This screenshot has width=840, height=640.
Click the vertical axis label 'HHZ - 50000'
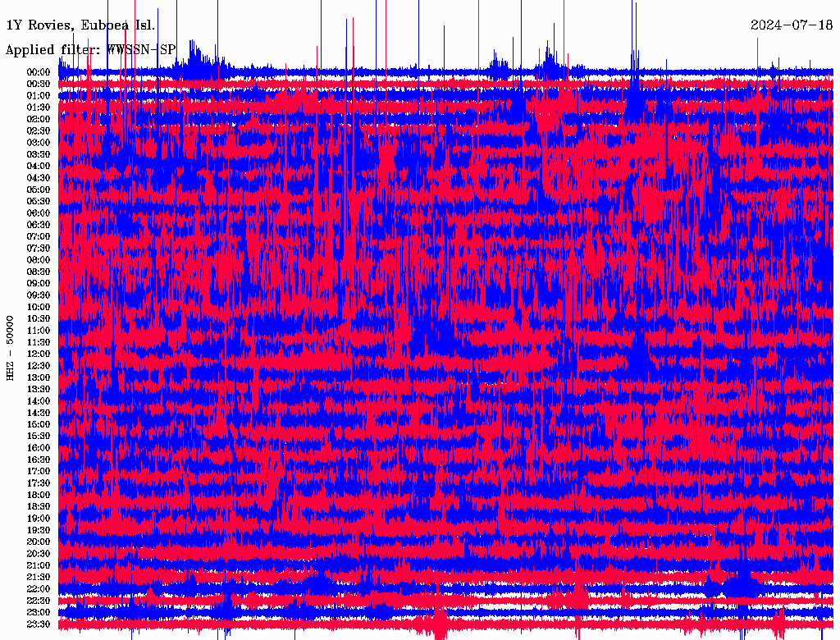(11, 349)
